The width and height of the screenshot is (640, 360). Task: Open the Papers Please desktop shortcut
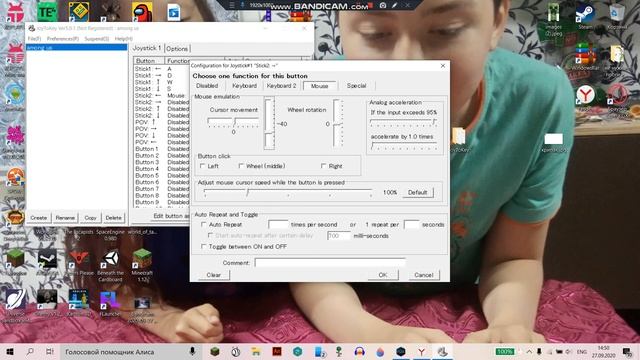tap(79, 262)
